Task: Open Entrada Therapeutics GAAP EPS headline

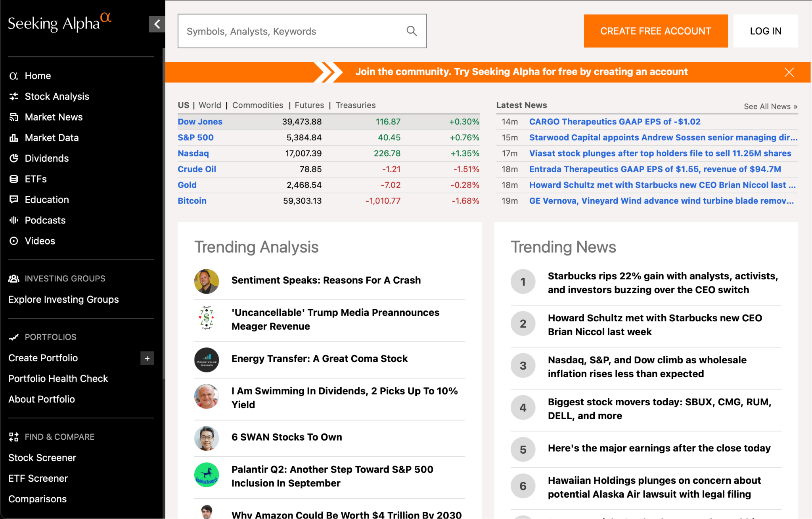Action: 655,169
